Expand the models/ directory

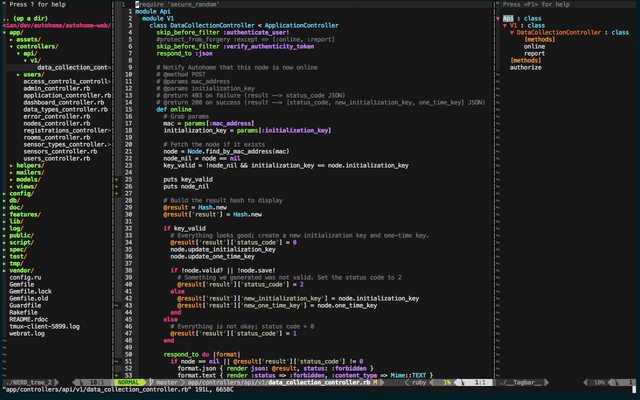[x=11, y=180]
